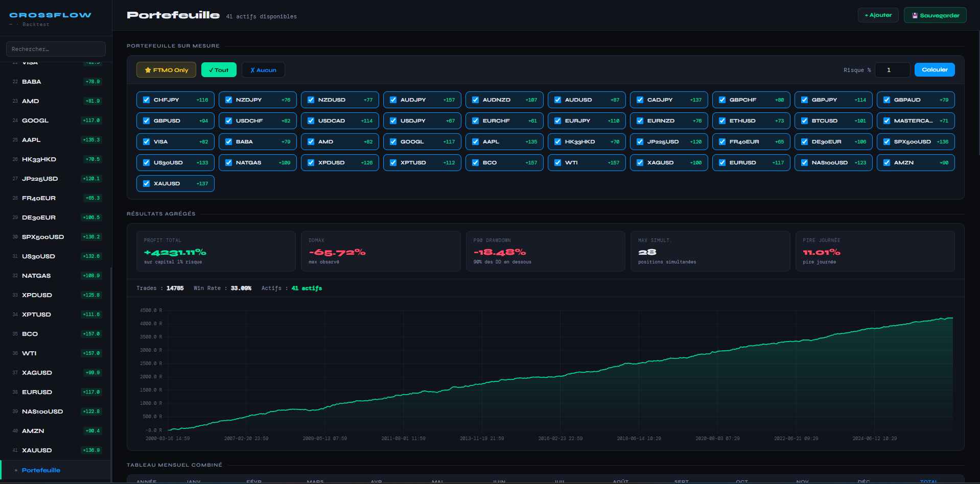Save portfolio with Sauvegarder button

935,15
